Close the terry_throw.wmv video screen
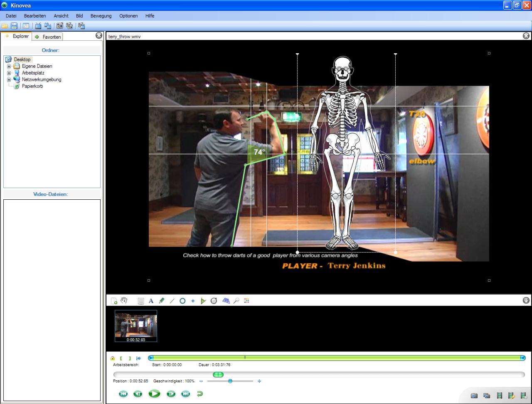 coord(526,36)
